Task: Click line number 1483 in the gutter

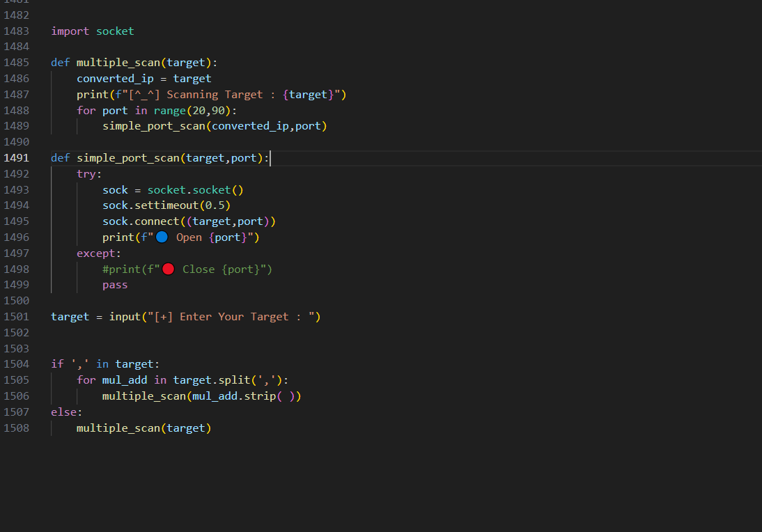Action: click(17, 31)
